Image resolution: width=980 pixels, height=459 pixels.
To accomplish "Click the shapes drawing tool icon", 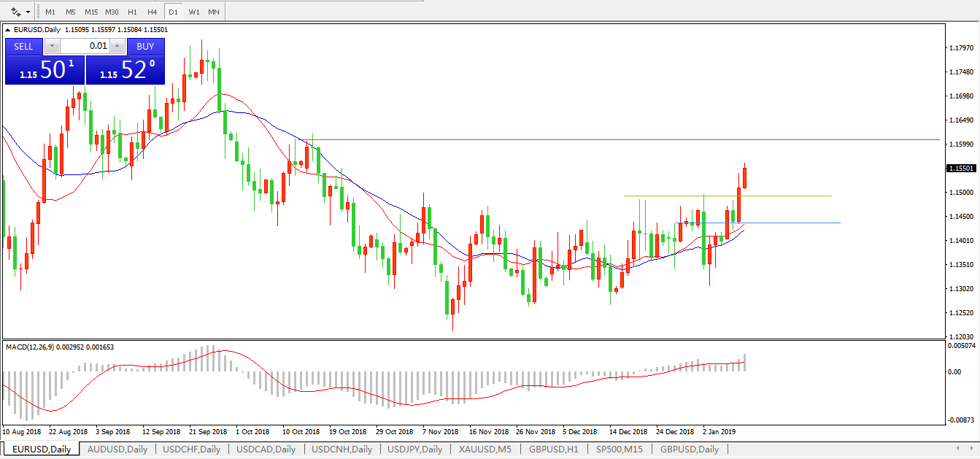I will click(x=15, y=12).
